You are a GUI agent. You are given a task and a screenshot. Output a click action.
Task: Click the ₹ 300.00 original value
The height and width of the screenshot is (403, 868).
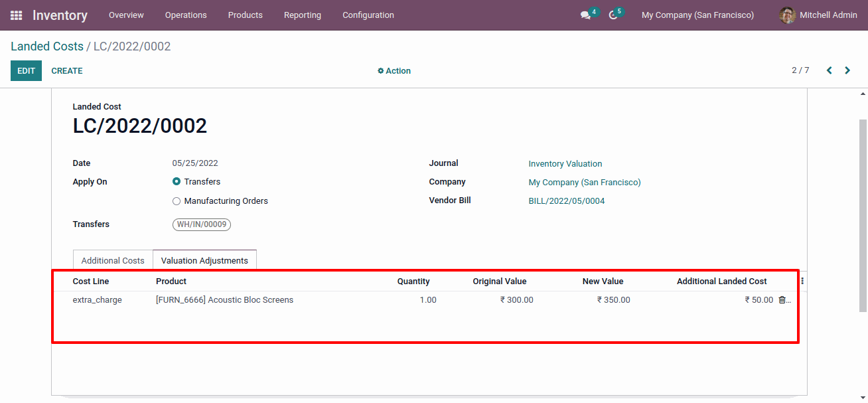pos(517,300)
